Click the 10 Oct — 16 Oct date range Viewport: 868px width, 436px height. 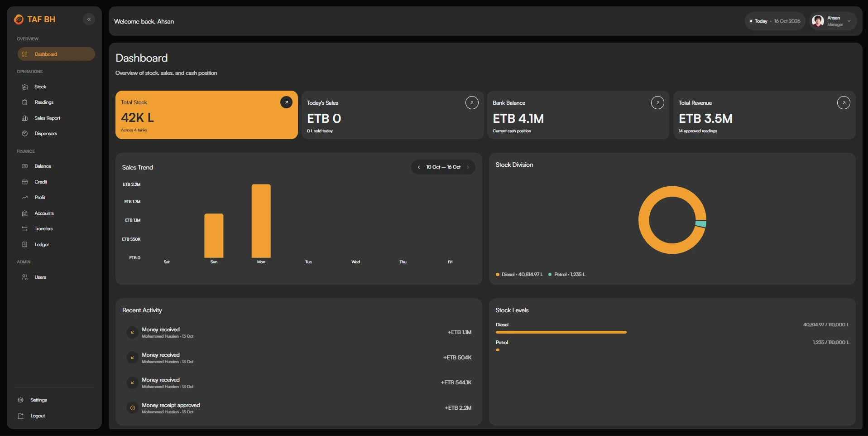[443, 167]
